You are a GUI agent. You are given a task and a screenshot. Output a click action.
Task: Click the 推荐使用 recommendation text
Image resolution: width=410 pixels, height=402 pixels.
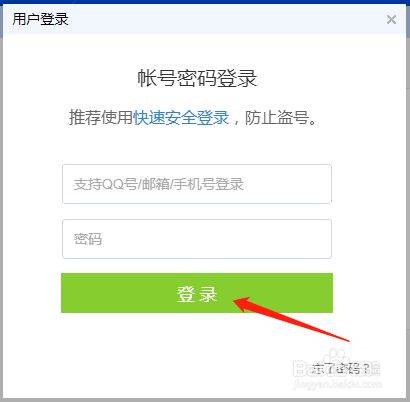[x=101, y=117]
